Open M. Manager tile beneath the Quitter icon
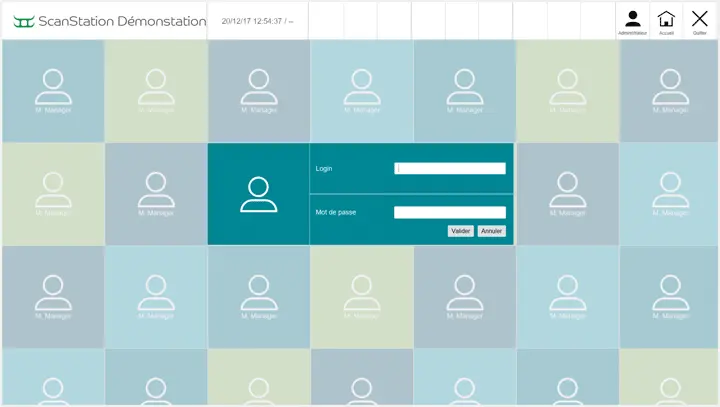The width and height of the screenshot is (720, 407). pyautogui.click(x=669, y=91)
